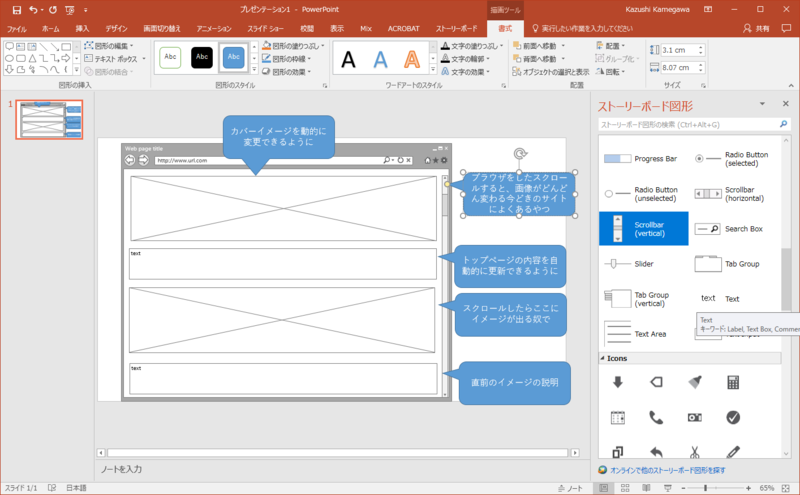Select the down arrow icon shape

coord(618,382)
